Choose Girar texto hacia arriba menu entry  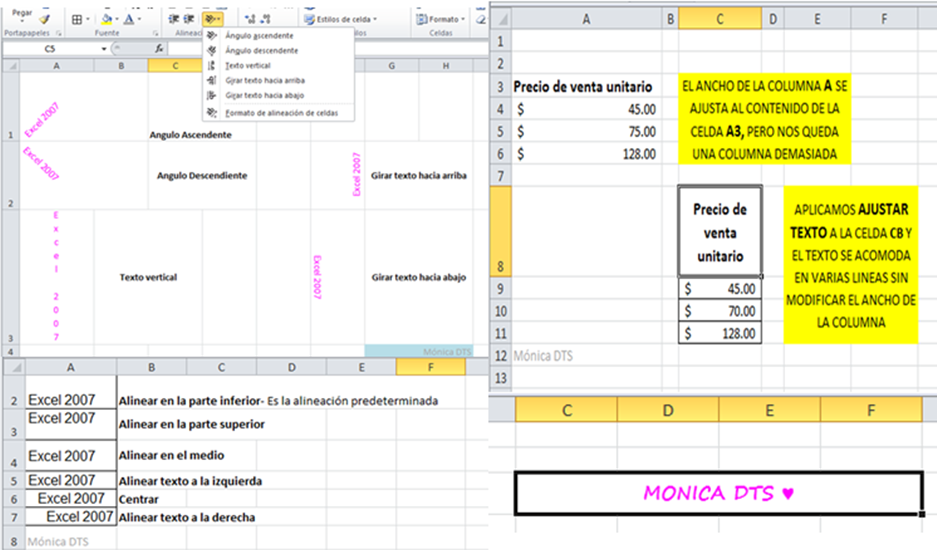(278, 80)
